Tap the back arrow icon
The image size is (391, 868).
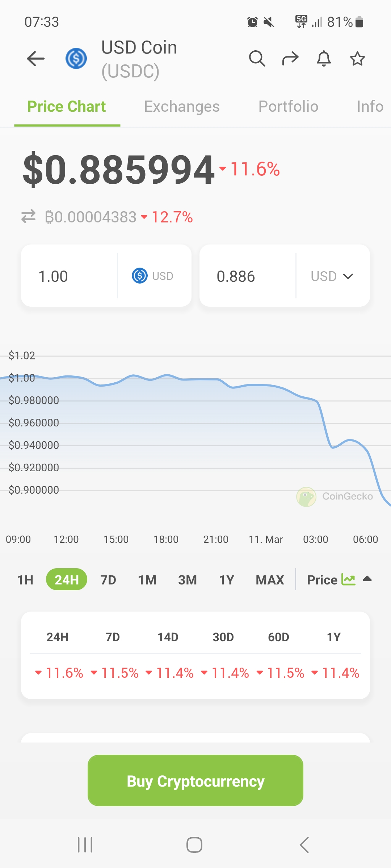pos(36,59)
